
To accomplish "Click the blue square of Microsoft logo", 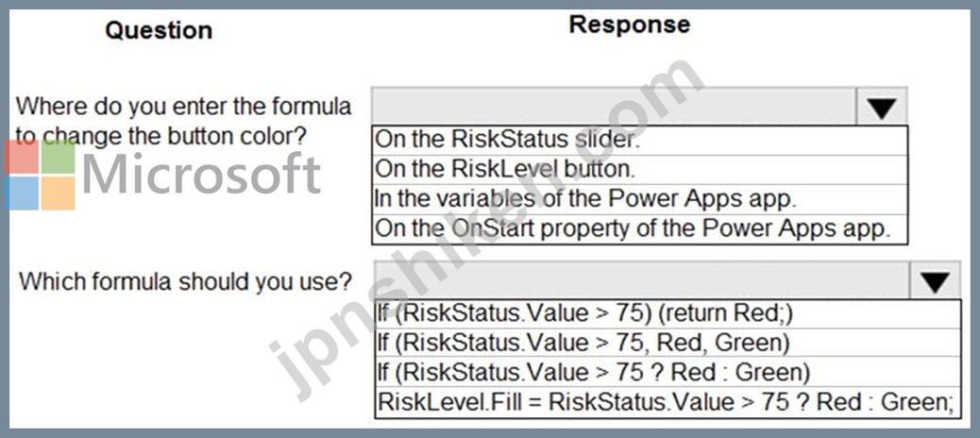I will coord(22,194).
